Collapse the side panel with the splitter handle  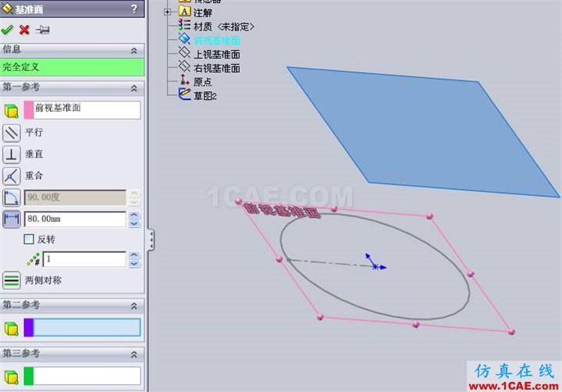[151, 240]
